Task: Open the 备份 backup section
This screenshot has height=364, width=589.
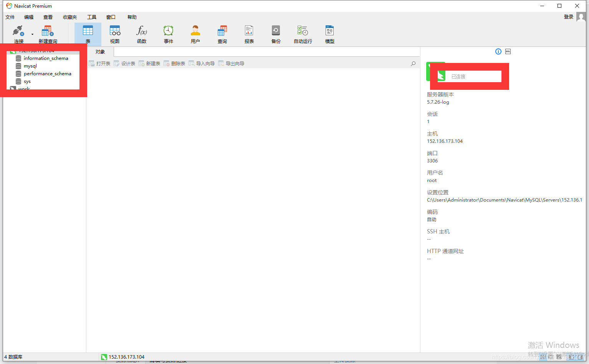Action: tap(276, 34)
